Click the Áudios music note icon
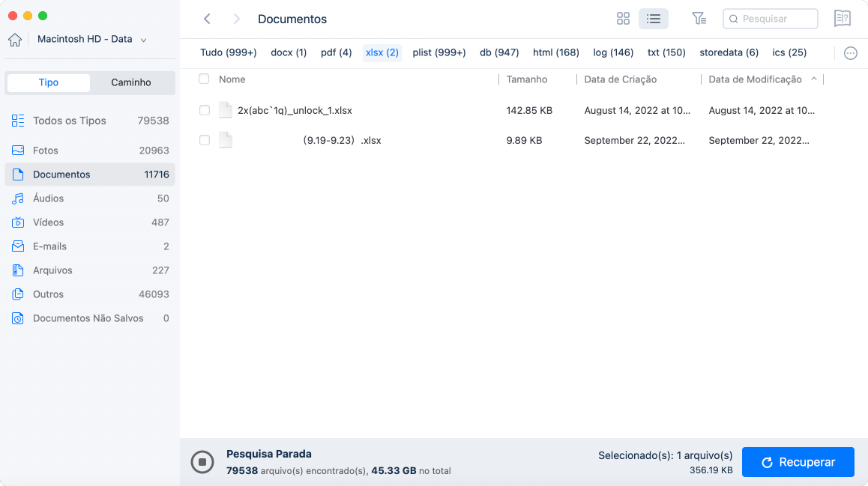 point(18,198)
